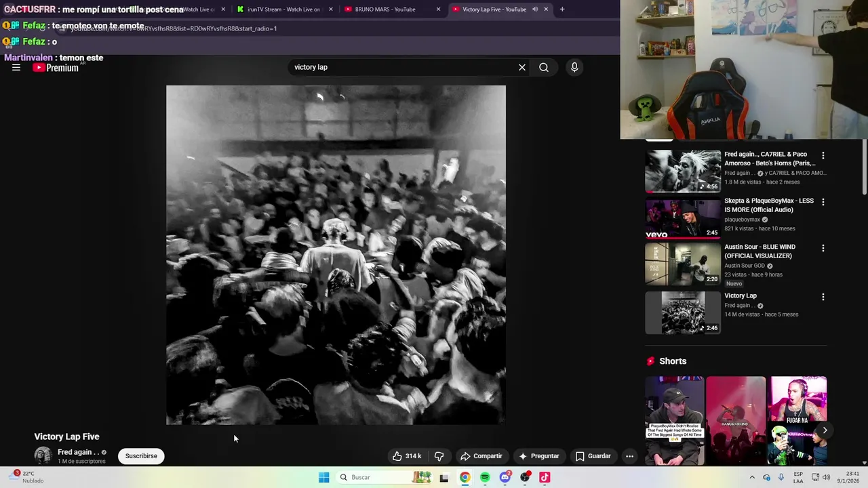Close the Victory Lap Five tab
Viewport: 868px width, 488px height.
546,9
